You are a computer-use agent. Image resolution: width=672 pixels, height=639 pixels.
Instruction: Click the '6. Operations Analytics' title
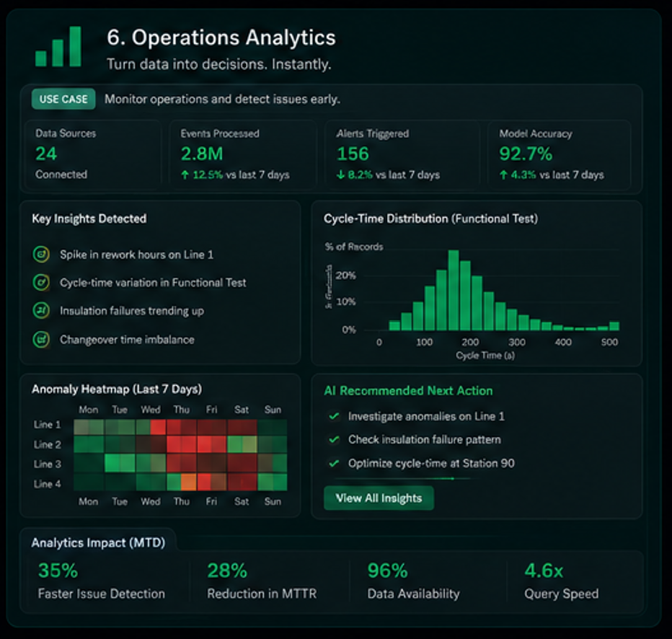tap(221, 38)
